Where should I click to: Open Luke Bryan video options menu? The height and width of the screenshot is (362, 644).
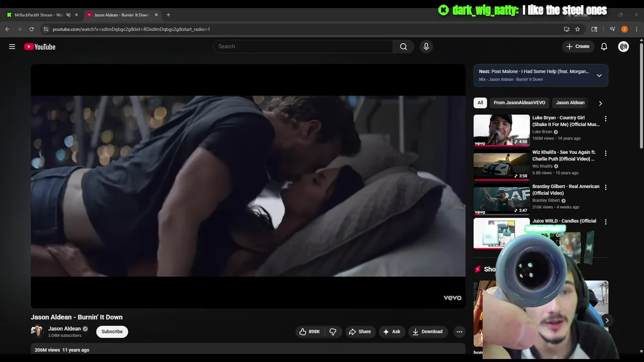tap(606, 119)
